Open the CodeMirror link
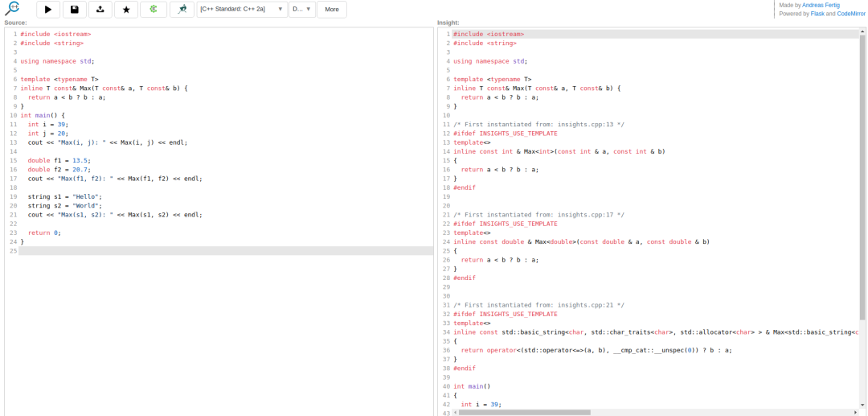 point(851,14)
